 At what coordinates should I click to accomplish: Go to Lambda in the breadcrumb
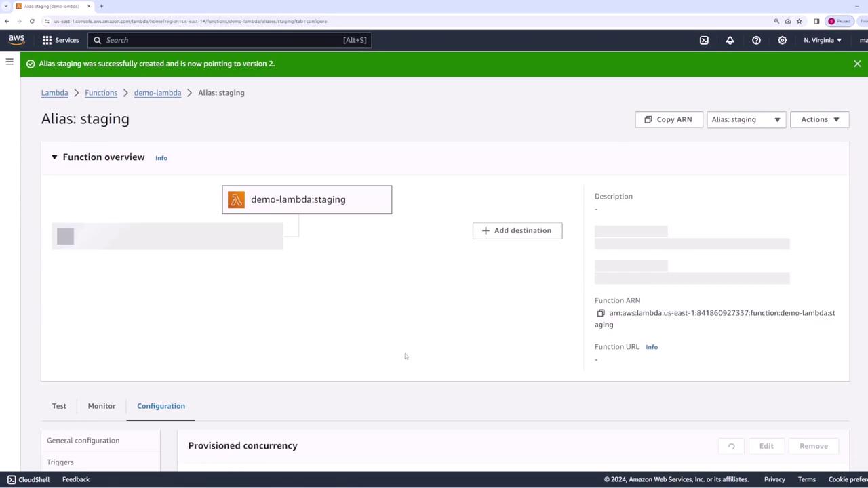(54, 93)
